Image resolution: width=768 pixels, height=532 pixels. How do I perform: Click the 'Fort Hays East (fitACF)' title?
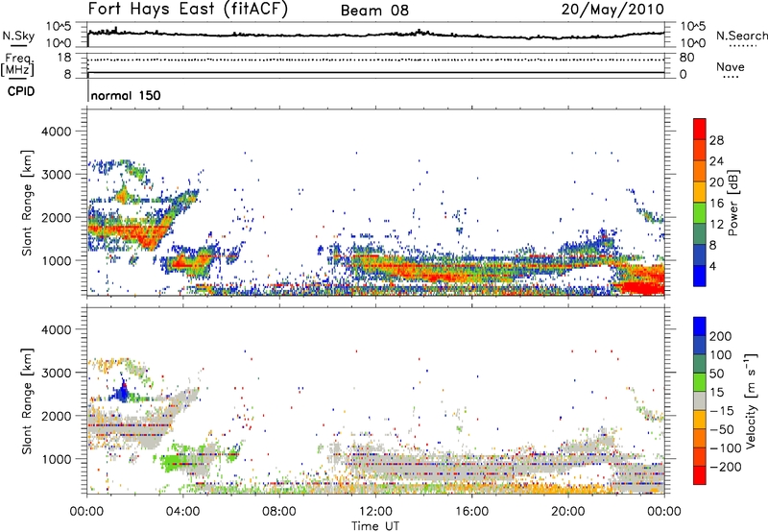[188, 10]
